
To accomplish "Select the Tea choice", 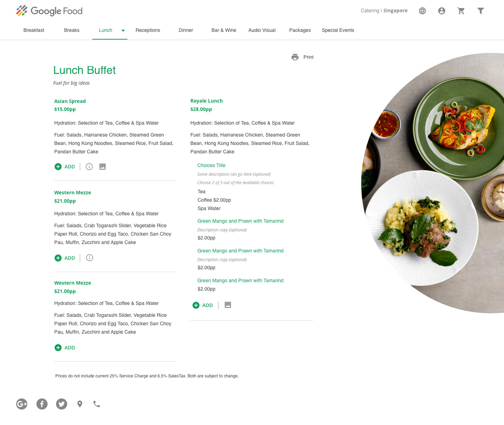I will (202, 191).
